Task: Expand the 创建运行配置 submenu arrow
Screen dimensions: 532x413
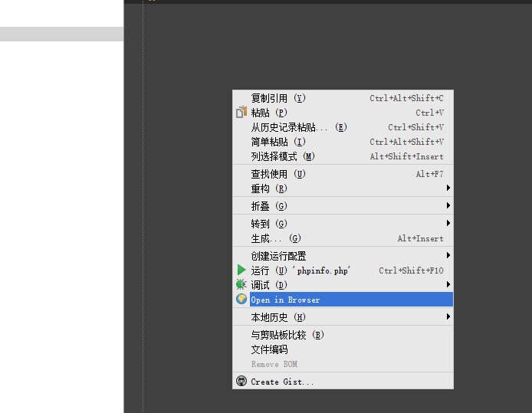Action: pyautogui.click(x=448, y=255)
